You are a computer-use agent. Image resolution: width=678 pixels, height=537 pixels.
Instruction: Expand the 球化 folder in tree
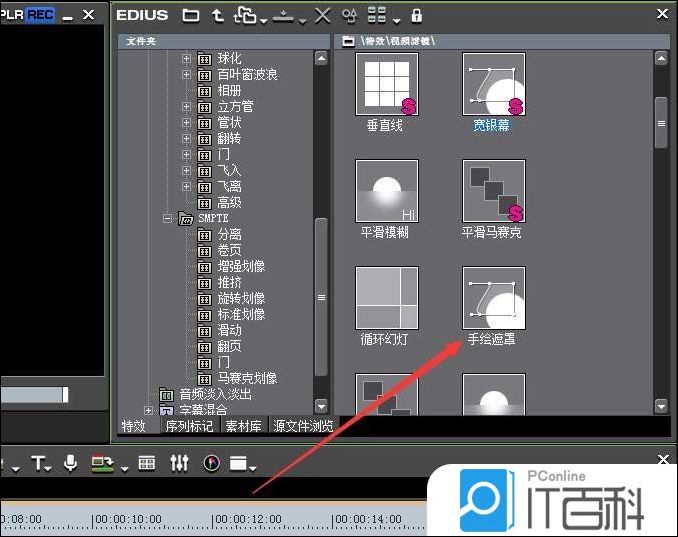coord(186,58)
